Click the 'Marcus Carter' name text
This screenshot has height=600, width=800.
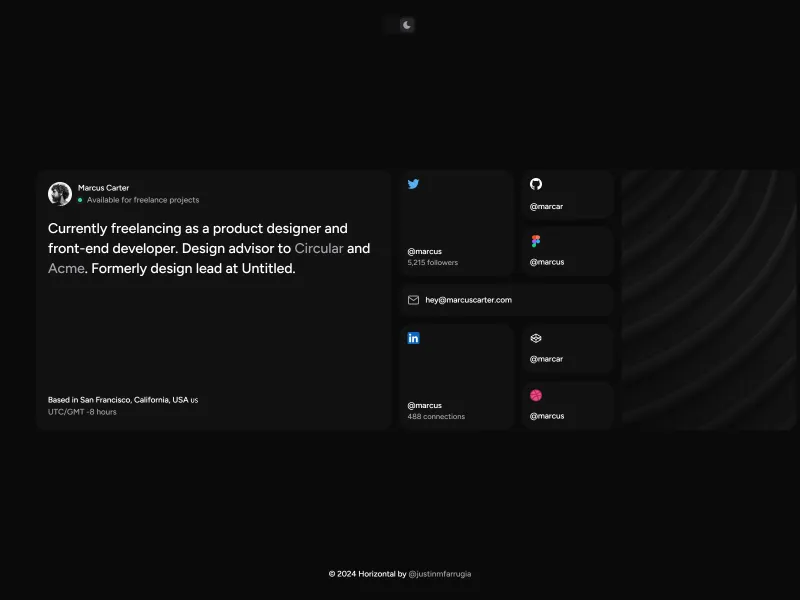tap(104, 188)
